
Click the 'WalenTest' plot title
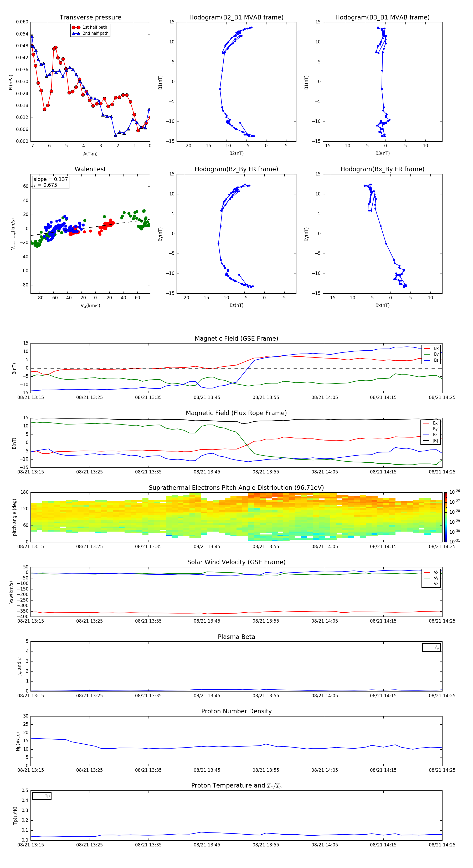(90, 169)
